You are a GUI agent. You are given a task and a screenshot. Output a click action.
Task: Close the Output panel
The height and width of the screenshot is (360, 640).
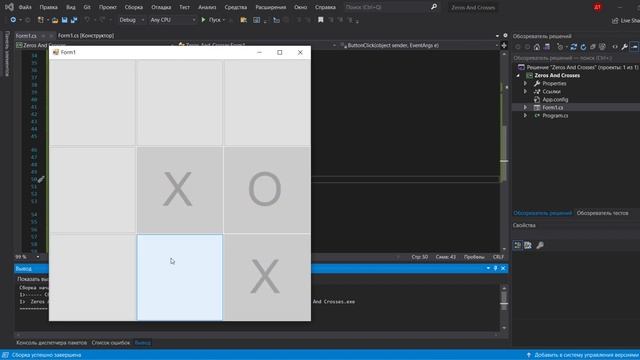503,268
